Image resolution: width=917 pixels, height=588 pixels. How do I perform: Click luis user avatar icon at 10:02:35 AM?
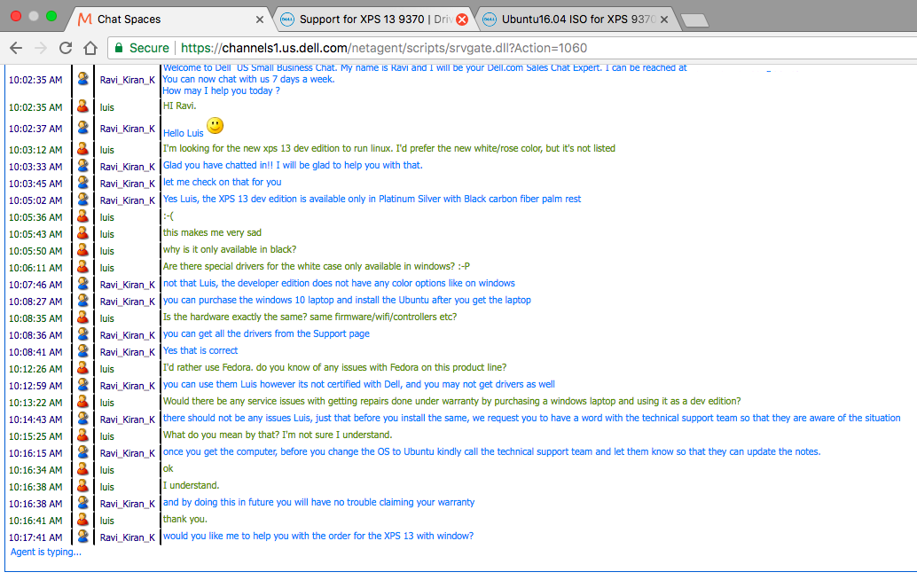coord(83,106)
